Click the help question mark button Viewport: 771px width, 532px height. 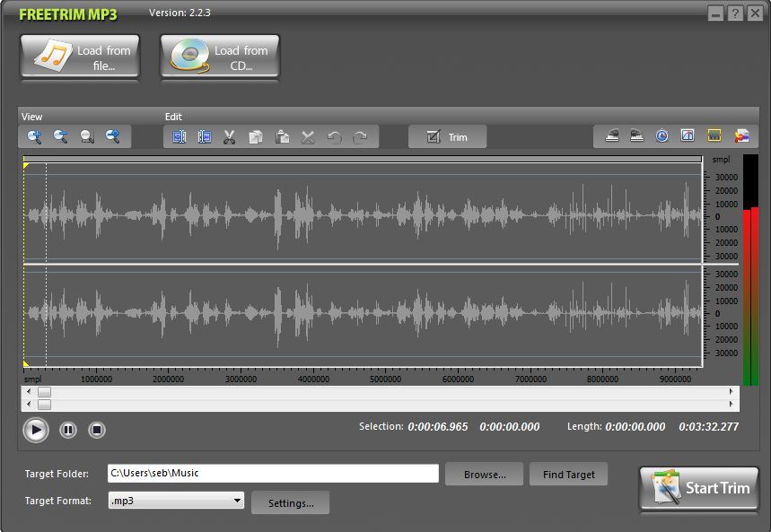735,13
